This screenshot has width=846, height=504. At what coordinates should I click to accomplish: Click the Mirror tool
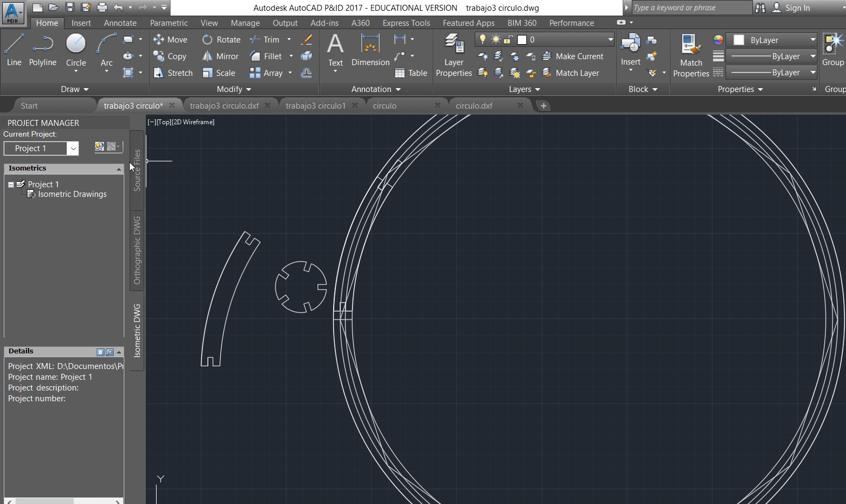(220, 56)
